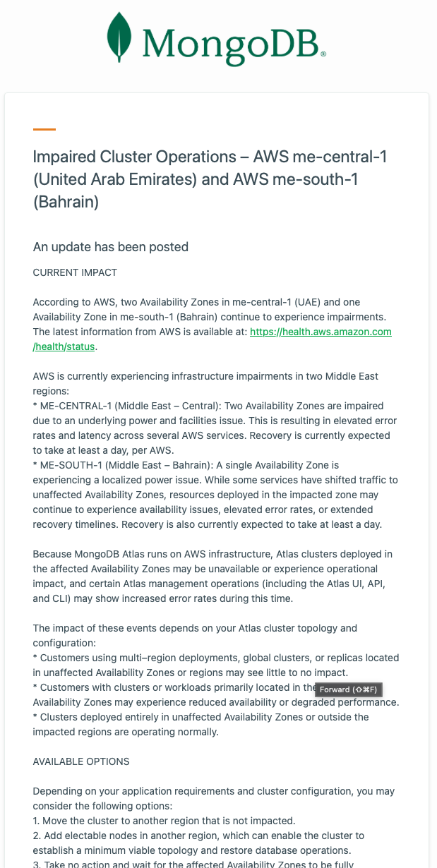Click the "According to AWS" opening paragraph
Image resolution: width=437 pixels, height=868 pixels.
coord(205,317)
